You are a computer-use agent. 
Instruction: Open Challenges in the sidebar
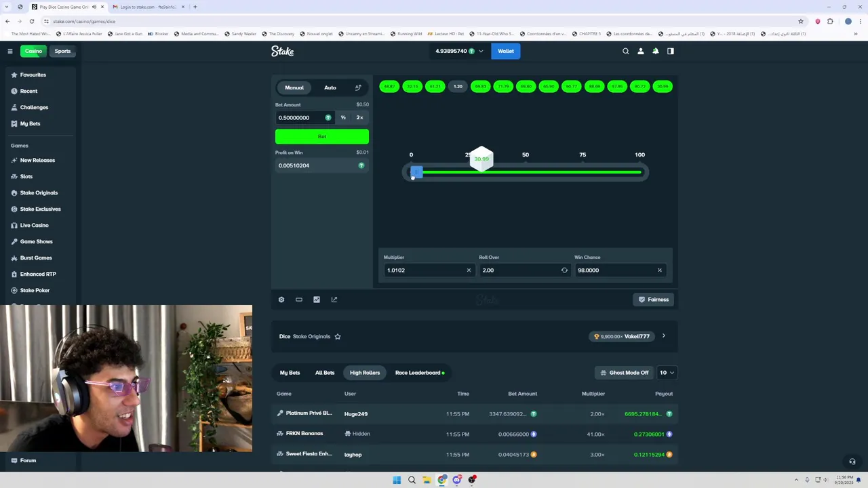click(34, 107)
